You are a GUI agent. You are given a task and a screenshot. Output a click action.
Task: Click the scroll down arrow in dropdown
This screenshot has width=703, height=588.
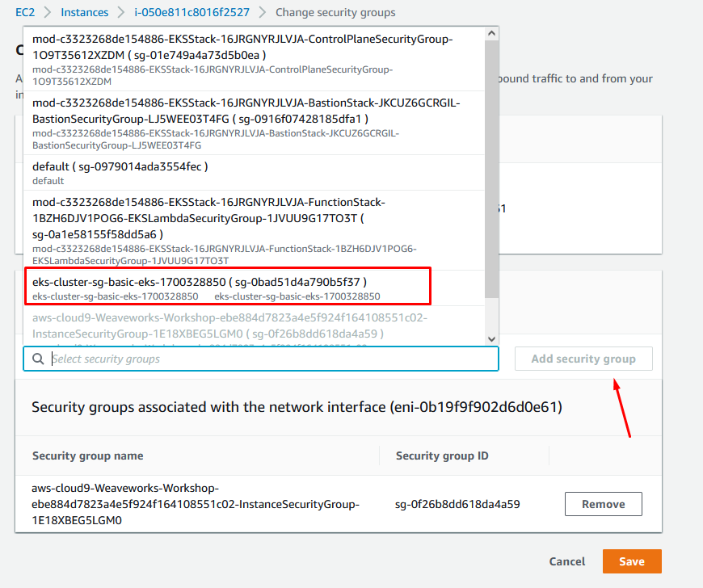[x=492, y=338]
